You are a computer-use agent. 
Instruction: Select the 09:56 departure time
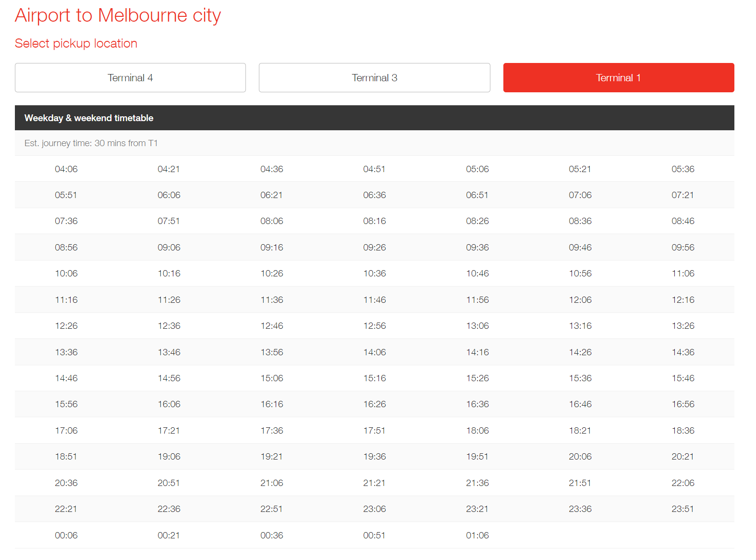(683, 248)
